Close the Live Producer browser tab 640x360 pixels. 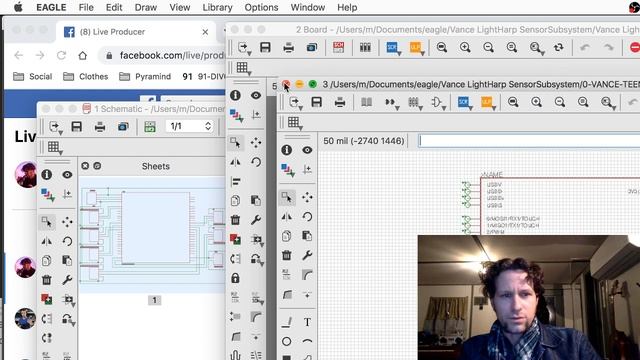[205, 32]
